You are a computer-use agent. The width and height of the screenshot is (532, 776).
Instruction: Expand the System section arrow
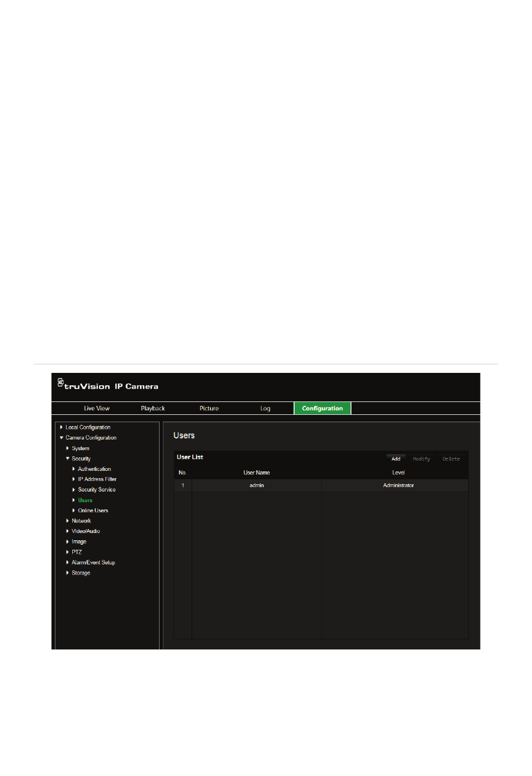68,448
